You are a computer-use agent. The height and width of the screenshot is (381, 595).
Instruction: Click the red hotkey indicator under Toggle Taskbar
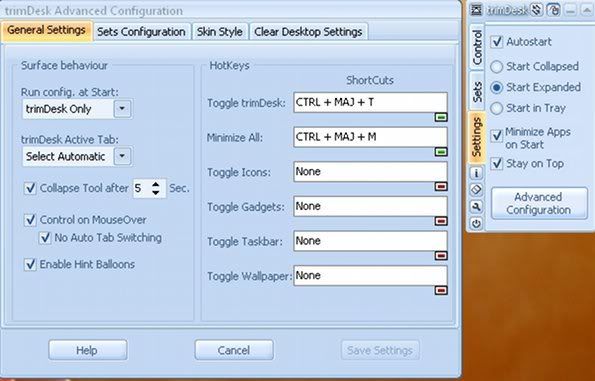441,256
